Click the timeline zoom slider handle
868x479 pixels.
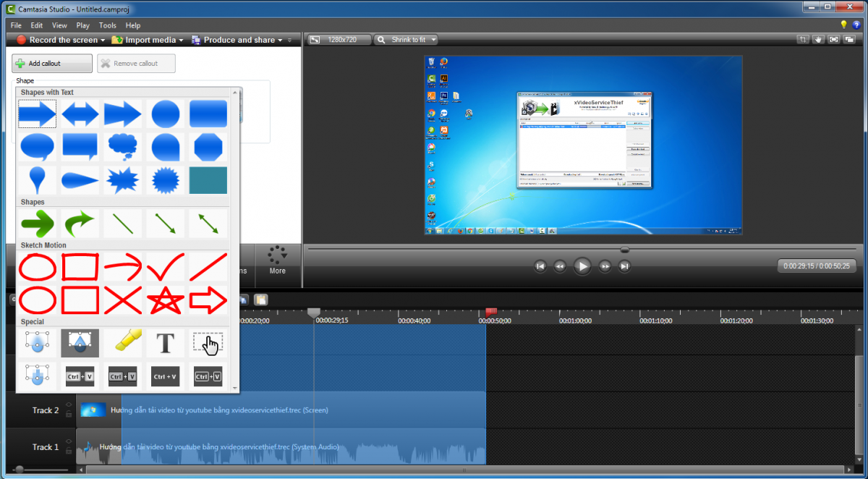click(x=19, y=470)
